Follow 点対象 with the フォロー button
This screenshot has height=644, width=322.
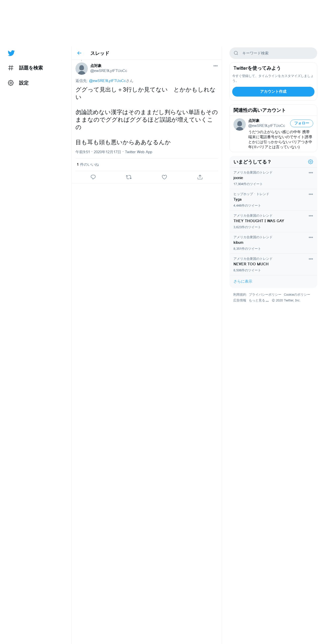point(301,123)
